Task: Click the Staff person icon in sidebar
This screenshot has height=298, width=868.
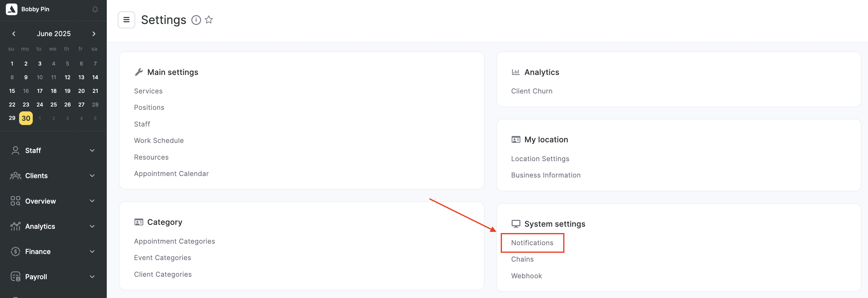Action: [15, 150]
